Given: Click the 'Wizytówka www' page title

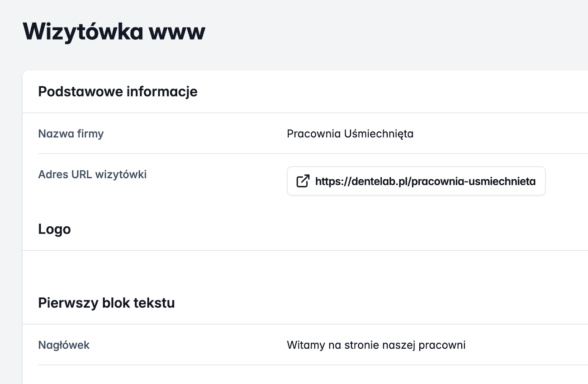Looking at the screenshot, I should click(x=114, y=32).
